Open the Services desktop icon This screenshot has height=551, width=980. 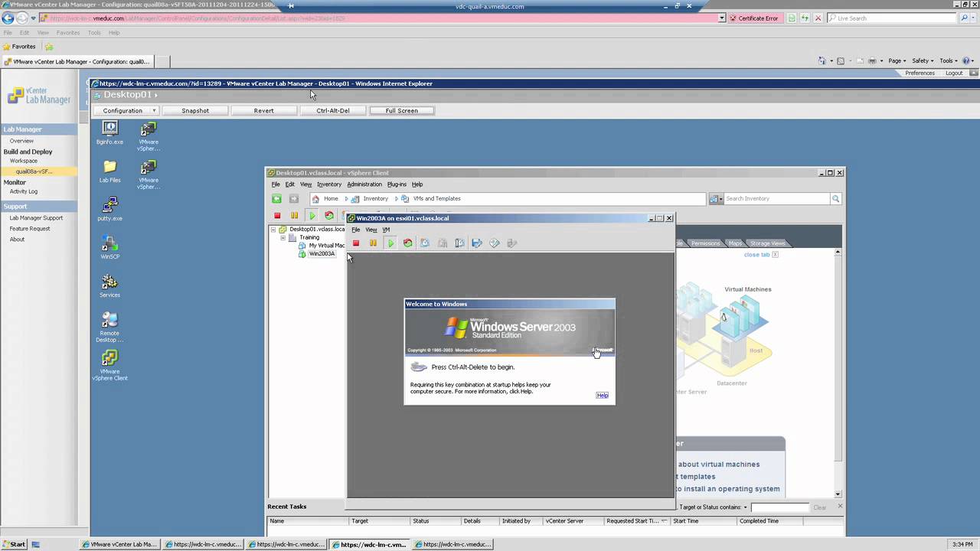109,285
